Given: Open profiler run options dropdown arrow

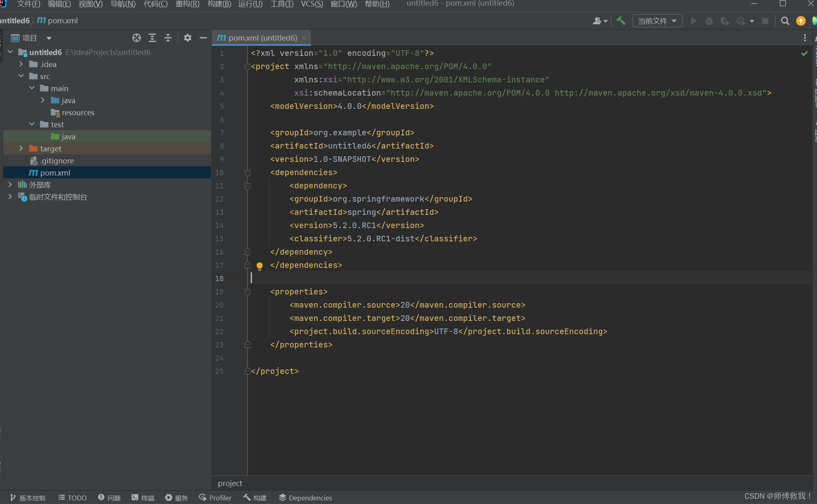Looking at the screenshot, I should click(752, 21).
